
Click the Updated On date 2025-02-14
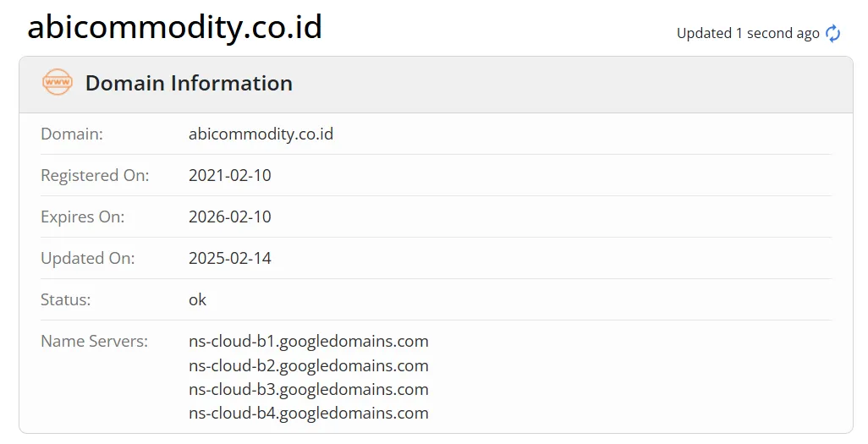pyautogui.click(x=230, y=259)
